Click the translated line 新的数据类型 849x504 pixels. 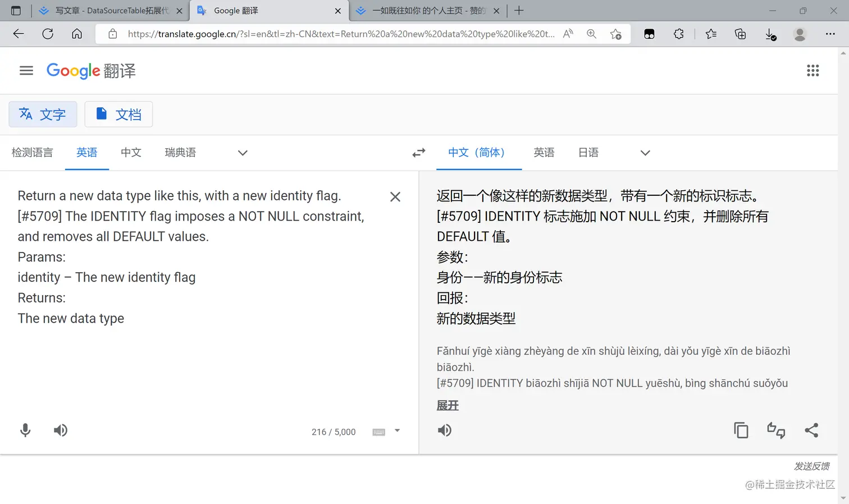pyautogui.click(x=476, y=319)
